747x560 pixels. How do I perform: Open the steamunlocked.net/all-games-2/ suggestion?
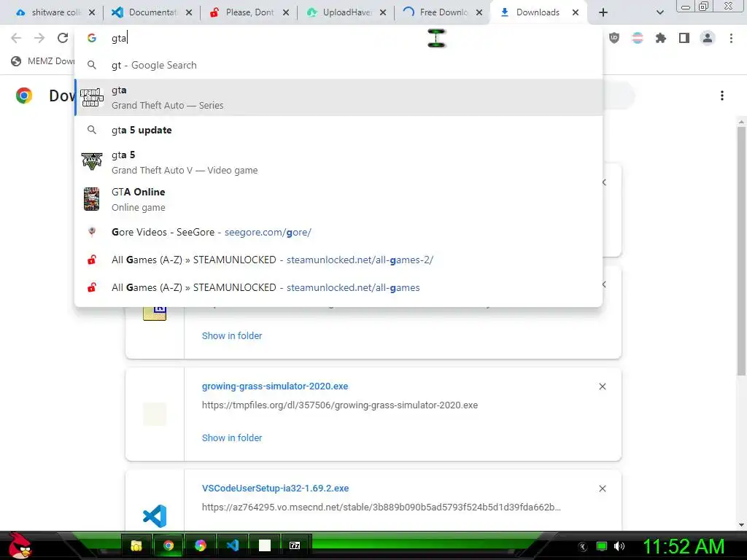pos(338,260)
